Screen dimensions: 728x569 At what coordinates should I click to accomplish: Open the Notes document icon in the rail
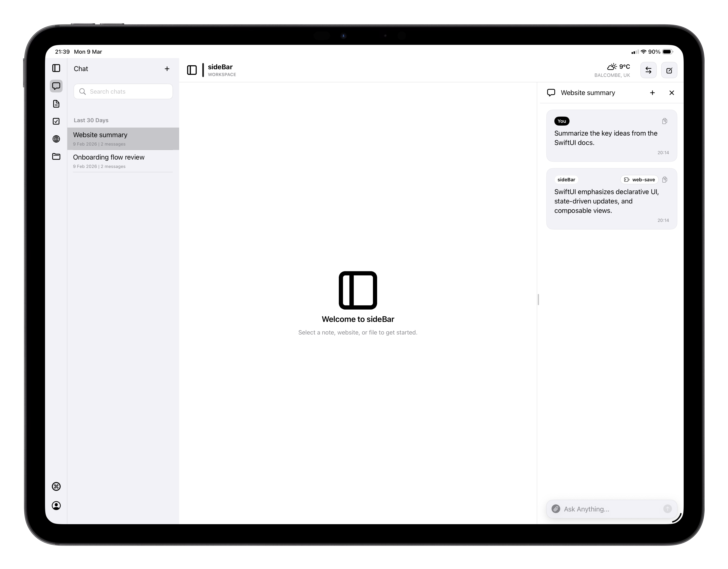[56, 104]
